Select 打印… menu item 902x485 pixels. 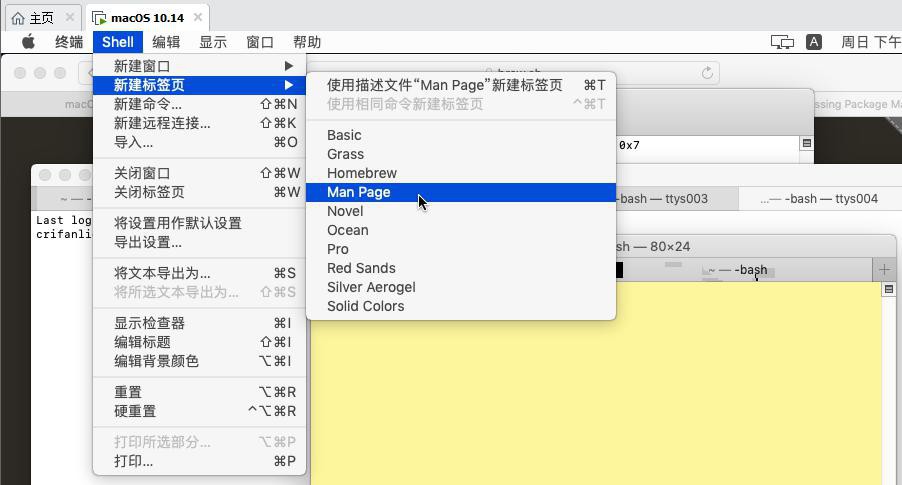tap(200, 461)
